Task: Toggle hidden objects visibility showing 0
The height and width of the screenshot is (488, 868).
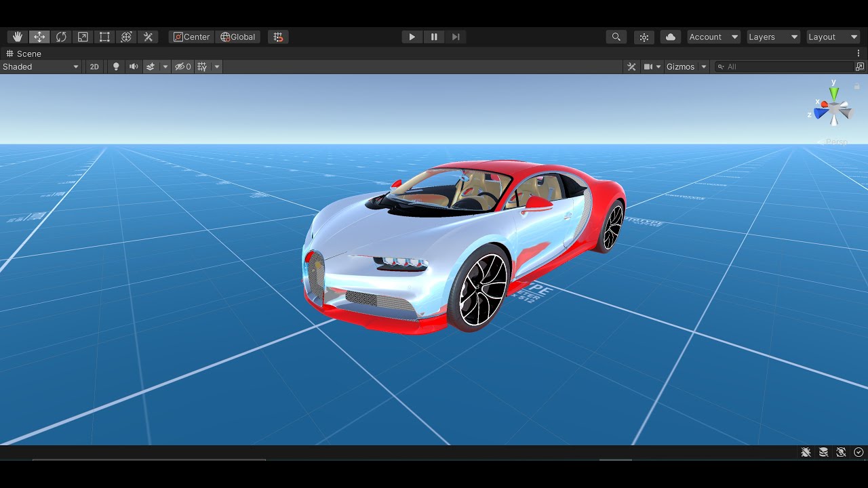Action: pyautogui.click(x=183, y=66)
